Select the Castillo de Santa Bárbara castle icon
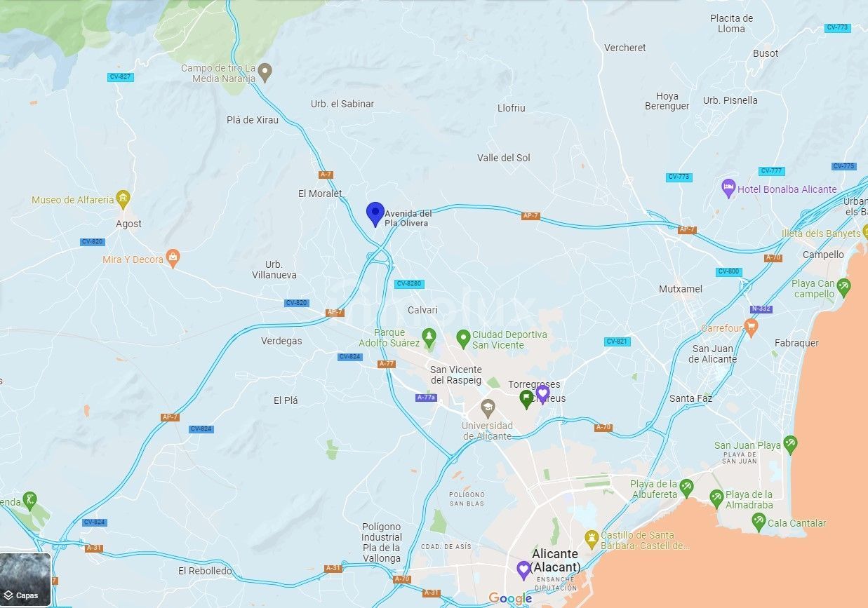Screen dimensions: 868x608 tap(592, 539)
